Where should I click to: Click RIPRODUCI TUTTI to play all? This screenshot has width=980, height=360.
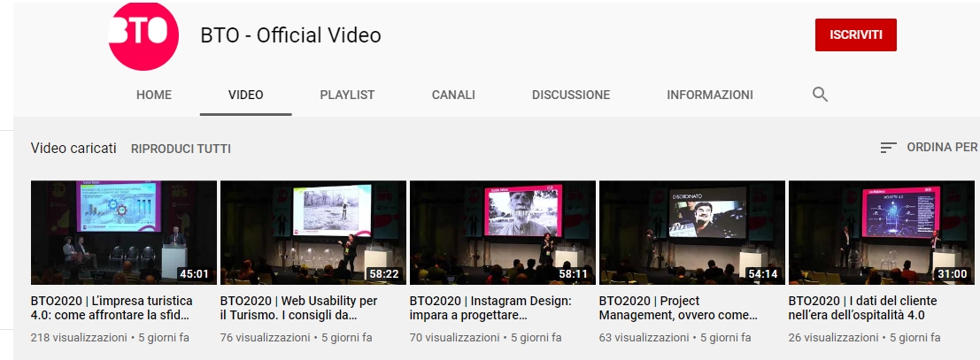[181, 149]
